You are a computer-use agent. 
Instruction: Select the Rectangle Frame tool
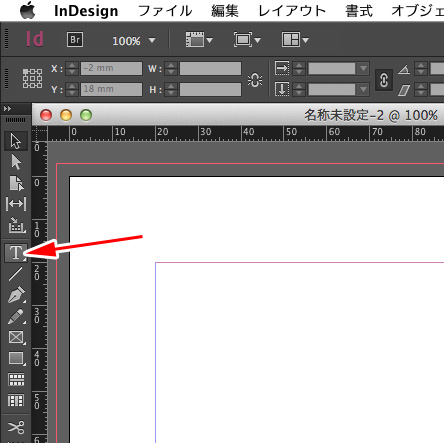(16, 337)
